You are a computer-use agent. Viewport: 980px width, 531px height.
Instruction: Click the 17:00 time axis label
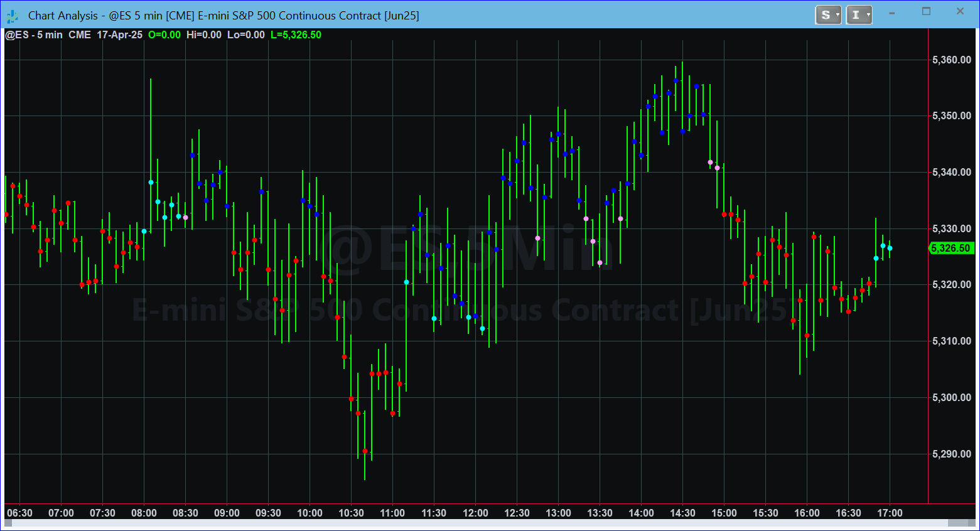pos(890,513)
